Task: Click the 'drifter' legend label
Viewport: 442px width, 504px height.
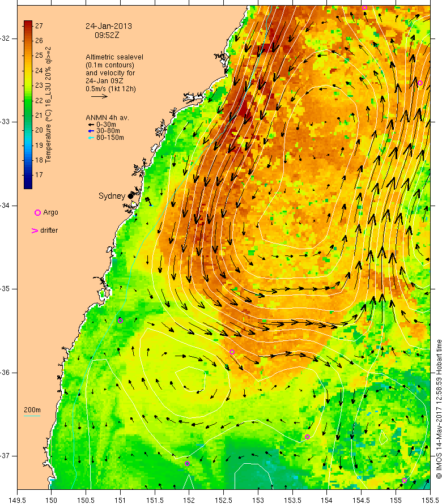Action: [49, 230]
